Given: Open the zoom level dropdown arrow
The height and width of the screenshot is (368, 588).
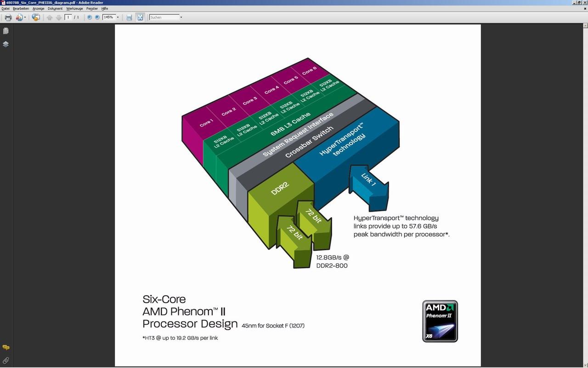Looking at the screenshot, I should pyautogui.click(x=118, y=17).
